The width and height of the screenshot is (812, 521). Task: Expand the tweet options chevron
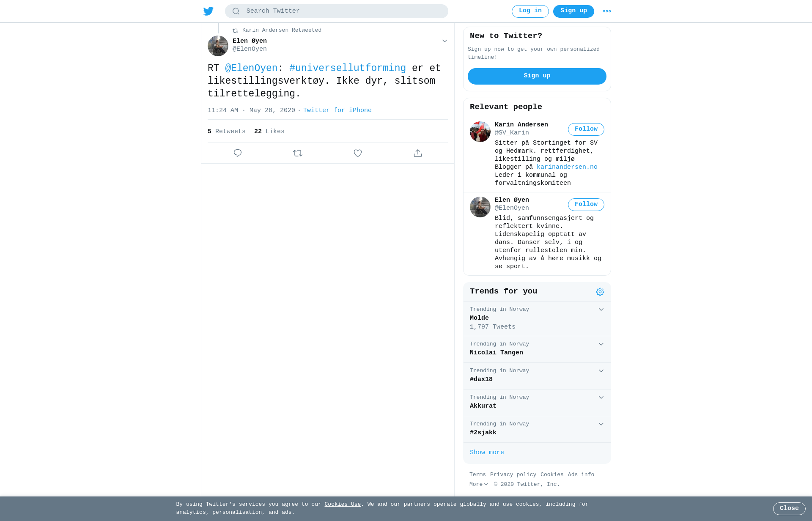(444, 41)
